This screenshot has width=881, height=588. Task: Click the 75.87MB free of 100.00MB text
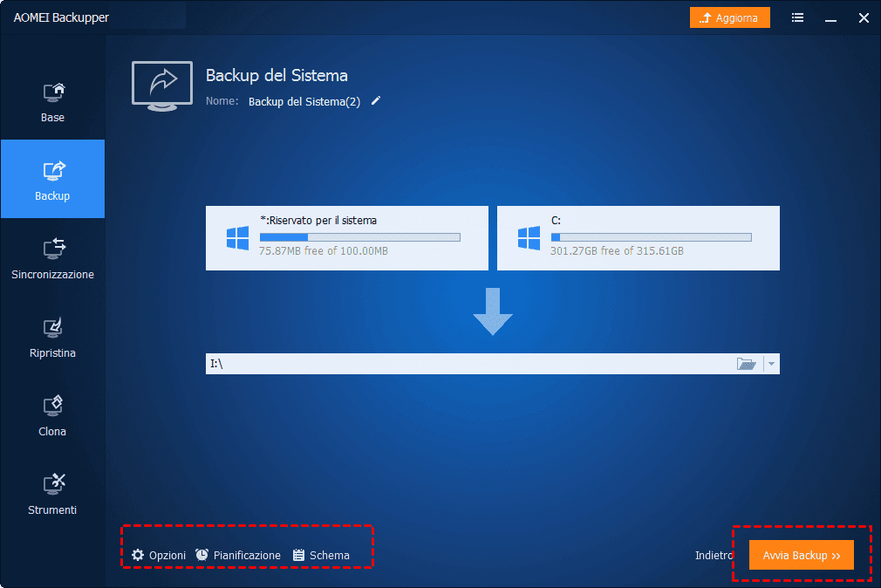324,251
